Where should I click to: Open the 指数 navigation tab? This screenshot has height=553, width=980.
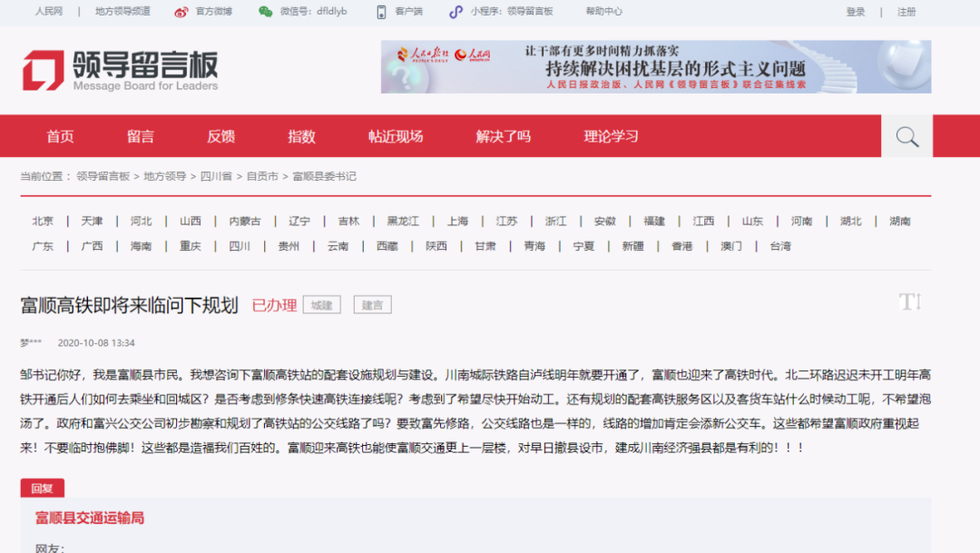(301, 137)
